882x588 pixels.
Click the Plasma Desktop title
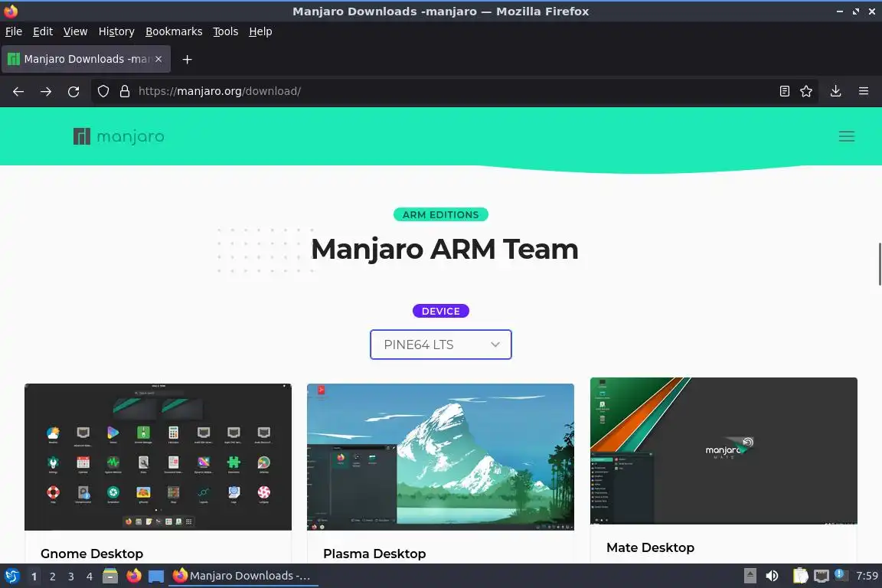tap(374, 554)
